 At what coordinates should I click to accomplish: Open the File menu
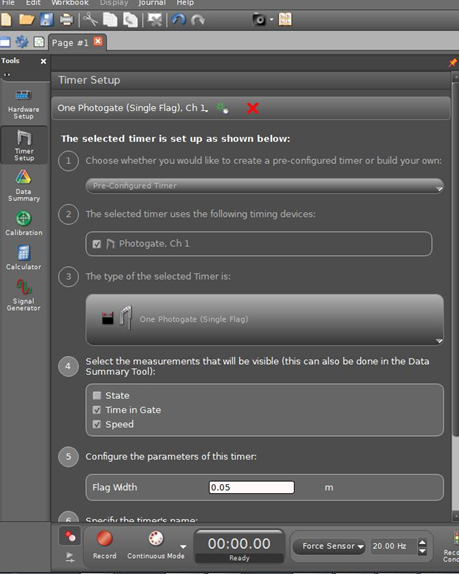click(8, 3)
